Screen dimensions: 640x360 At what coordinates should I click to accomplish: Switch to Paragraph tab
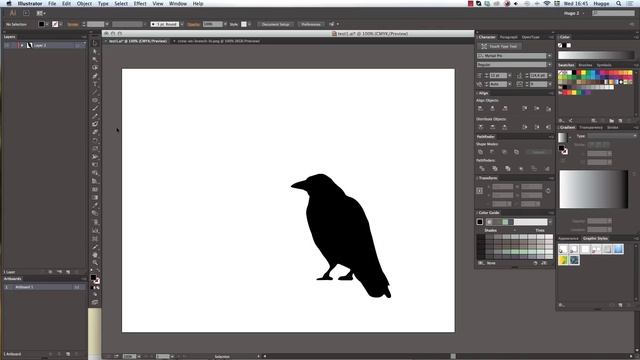point(508,37)
